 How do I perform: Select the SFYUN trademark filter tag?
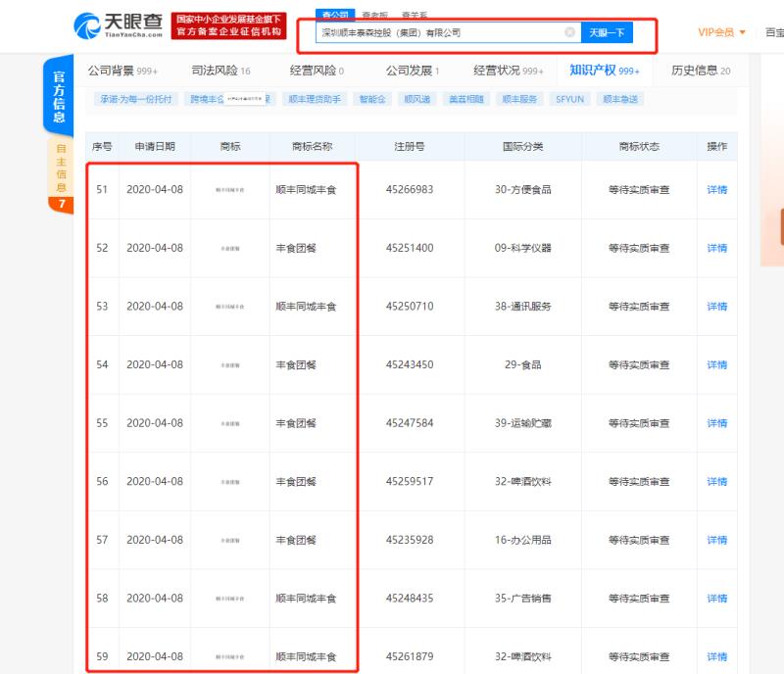tap(568, 99)
